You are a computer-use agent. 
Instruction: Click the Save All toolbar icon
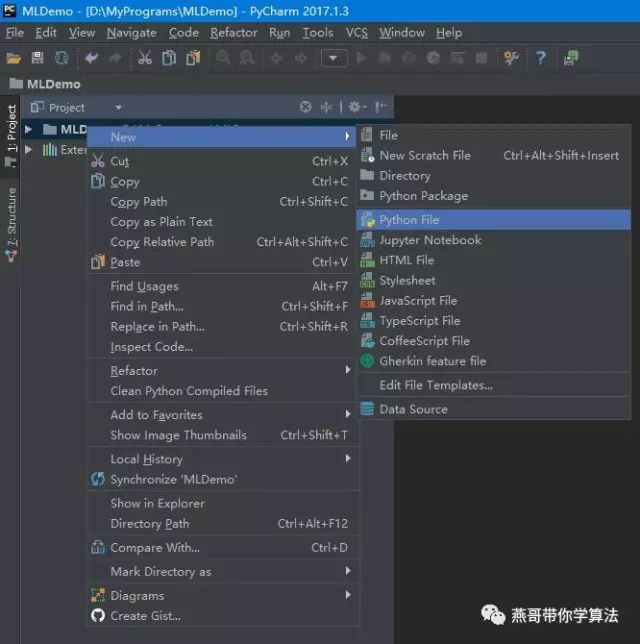(37, 58)
